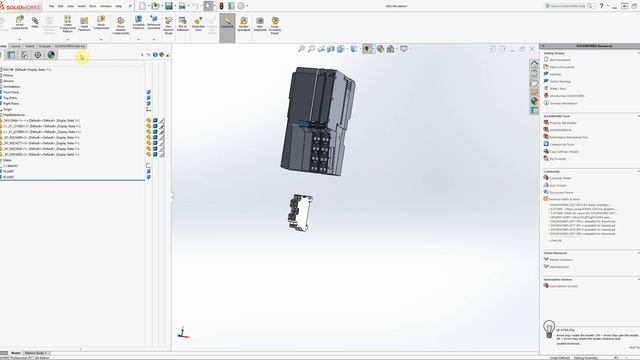Expand the Move Component dropdown arrow
The width and height of the screenshot is (640, 360).
click(101, 40)
